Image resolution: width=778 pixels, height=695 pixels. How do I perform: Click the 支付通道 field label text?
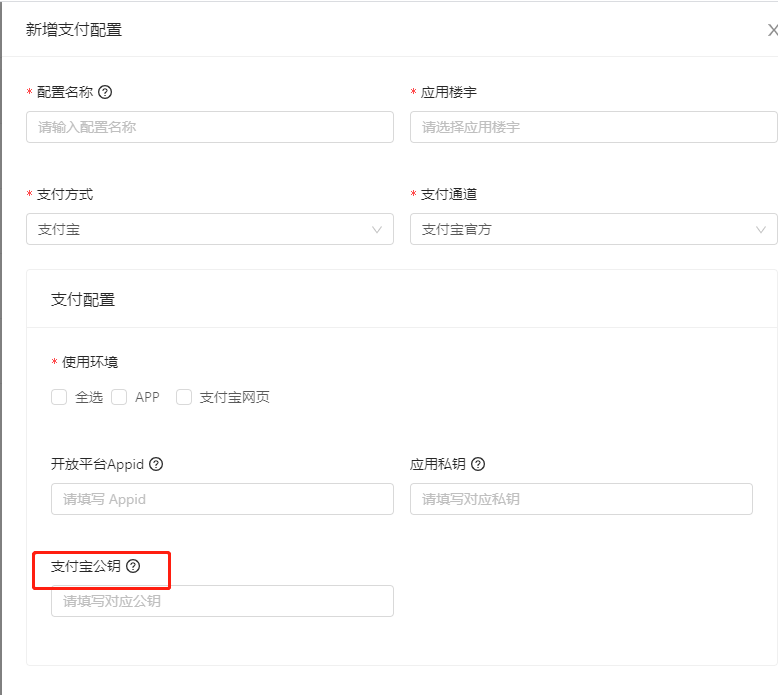(449, 194)
